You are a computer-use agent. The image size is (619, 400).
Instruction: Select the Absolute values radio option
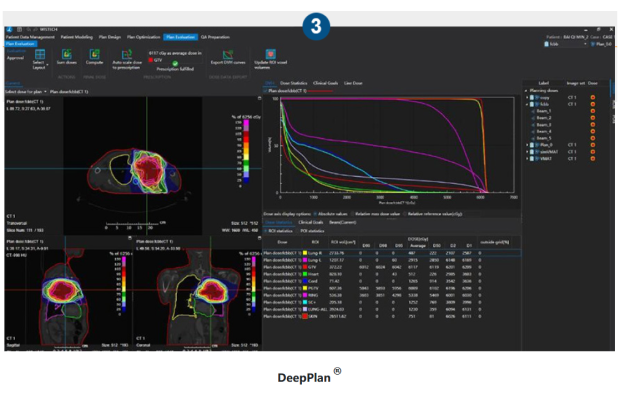tap(316, 213)
